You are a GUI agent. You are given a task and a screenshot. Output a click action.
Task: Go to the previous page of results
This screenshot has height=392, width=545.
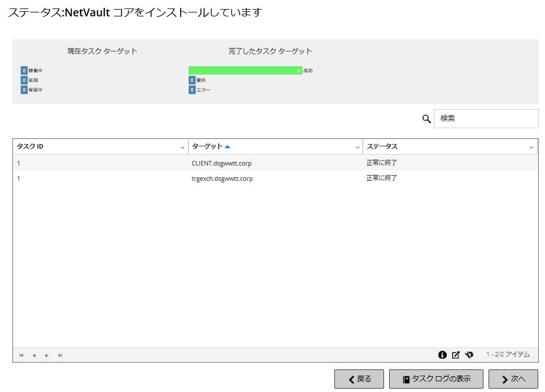tap(34, 355)
